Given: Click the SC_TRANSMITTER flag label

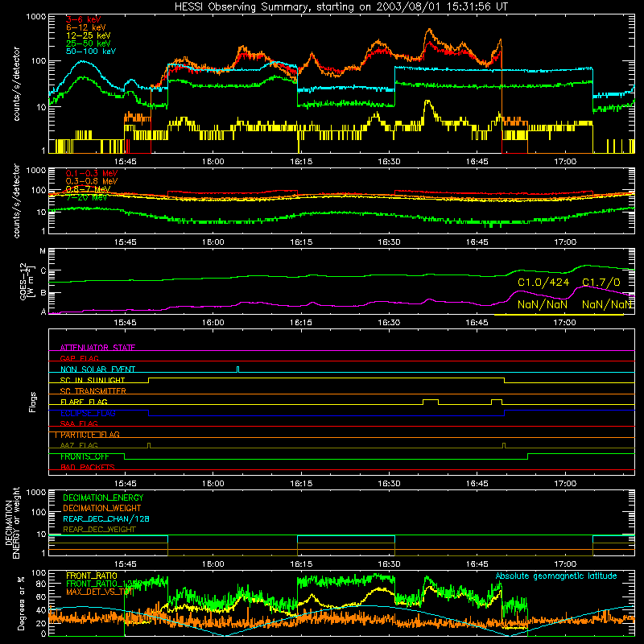Looking at the screenshot, I should click(93, 390).
